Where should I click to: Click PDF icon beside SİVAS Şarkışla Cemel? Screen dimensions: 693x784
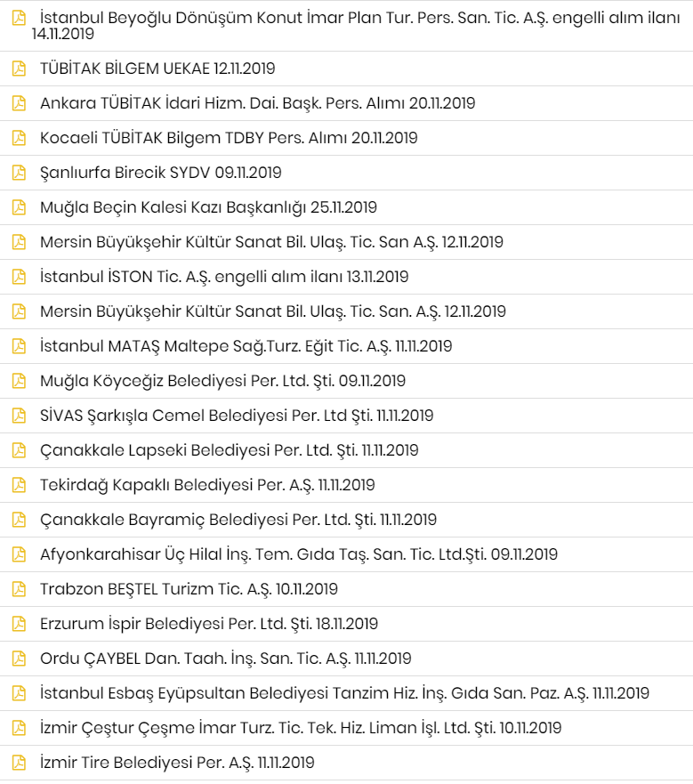(x=19, y=415)
